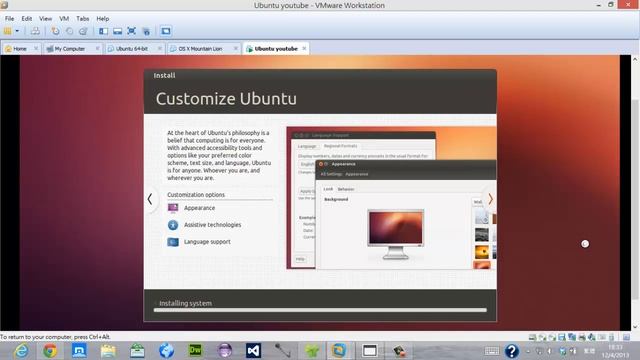640x360 pixels.
Task: Click the Appearance option label
Action: coord(199,208)
